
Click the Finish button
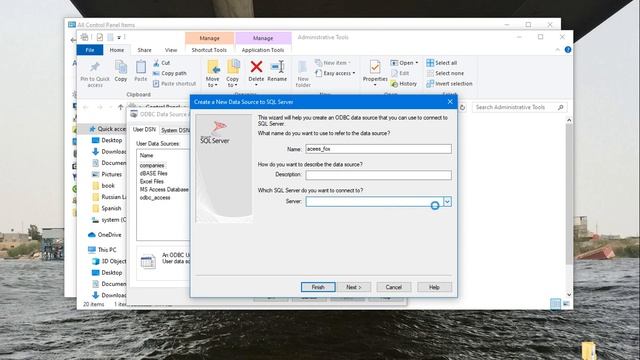click(x=318, y=287)
